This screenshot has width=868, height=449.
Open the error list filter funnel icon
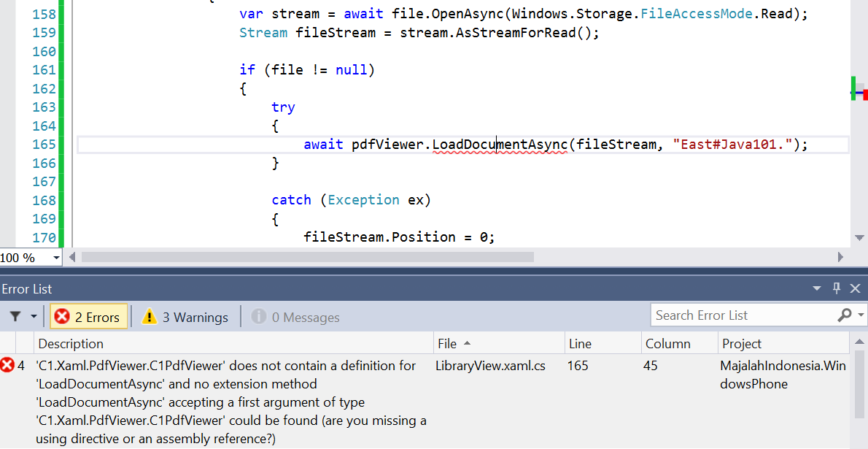[16, 317]
